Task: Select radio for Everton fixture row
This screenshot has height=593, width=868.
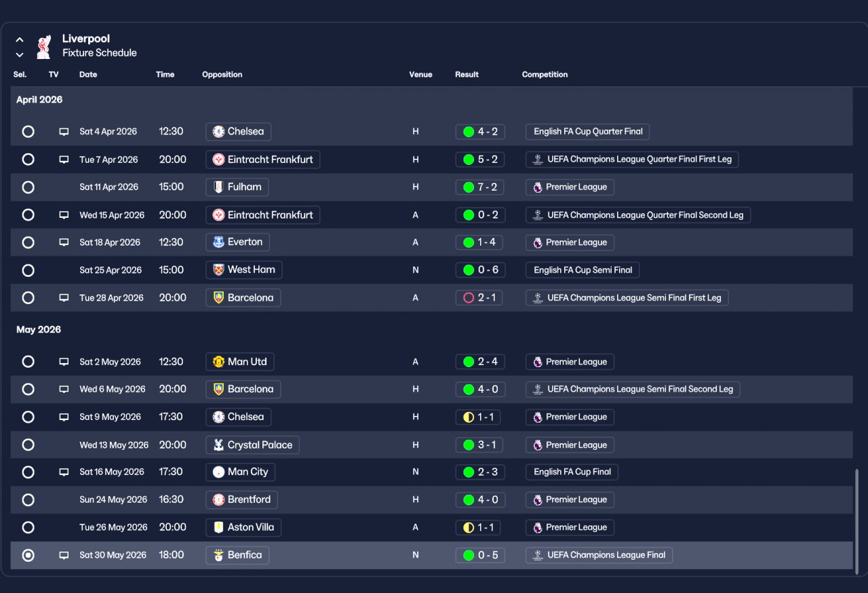Action: point(28,242)
